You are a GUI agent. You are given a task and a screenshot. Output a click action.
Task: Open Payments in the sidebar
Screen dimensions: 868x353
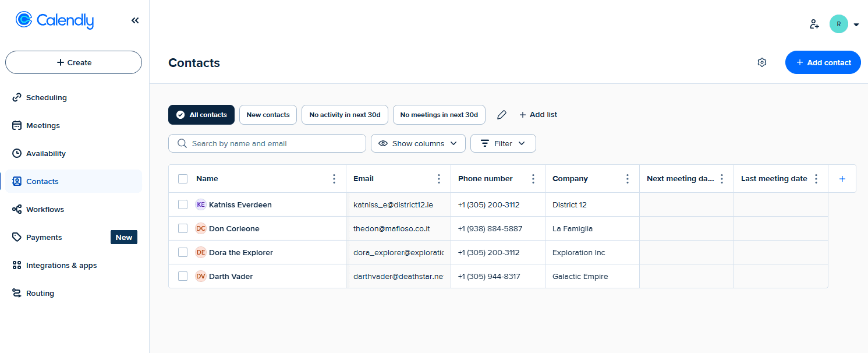(x=73, y=237)
